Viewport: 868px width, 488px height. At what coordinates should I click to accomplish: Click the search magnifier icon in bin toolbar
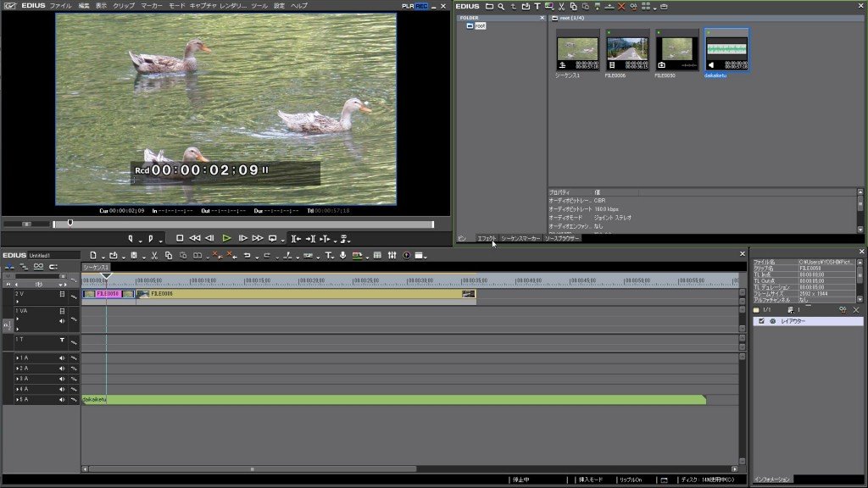501,6
